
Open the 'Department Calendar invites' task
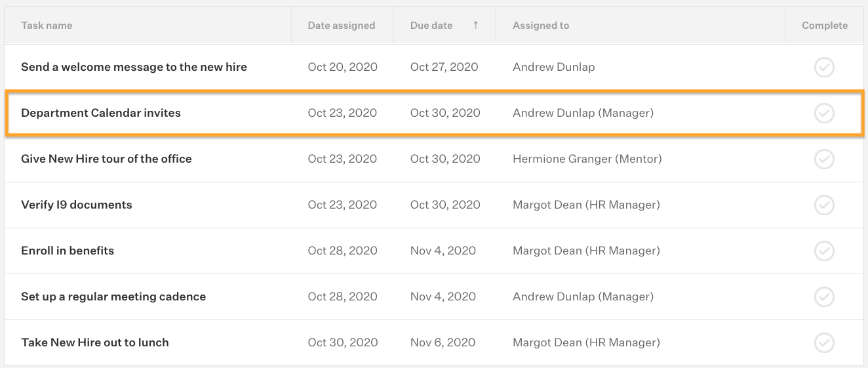pos(101,113)
